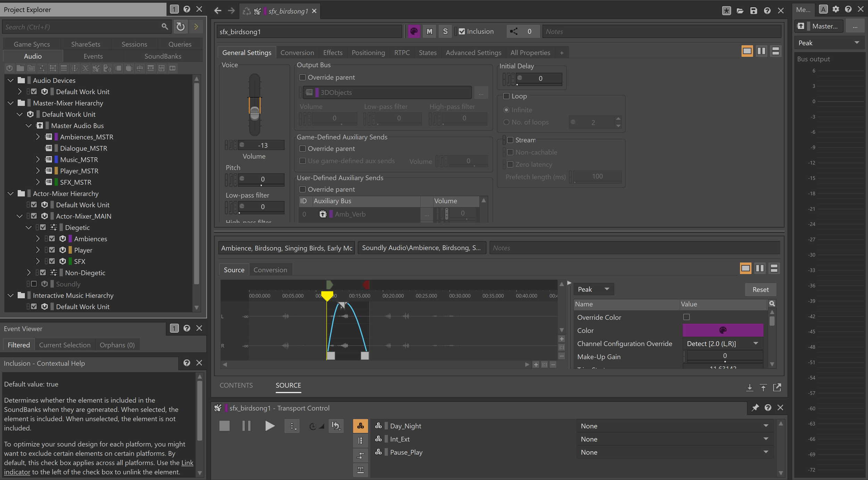Viewport: 868px width, 480px height.
Task: Select the Infinite loop radio button
Action: (507, 110)
